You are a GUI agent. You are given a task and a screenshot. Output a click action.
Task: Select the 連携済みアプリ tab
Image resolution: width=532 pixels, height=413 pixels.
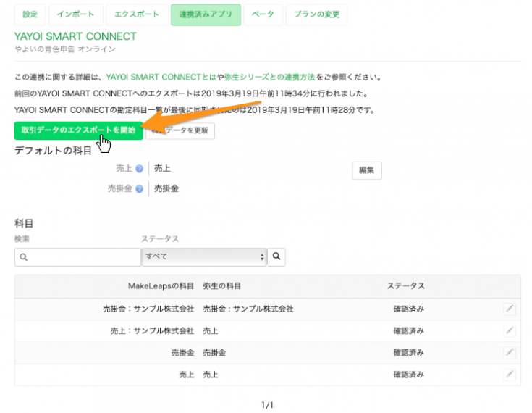pyautogui.click(x=206, y=14)
